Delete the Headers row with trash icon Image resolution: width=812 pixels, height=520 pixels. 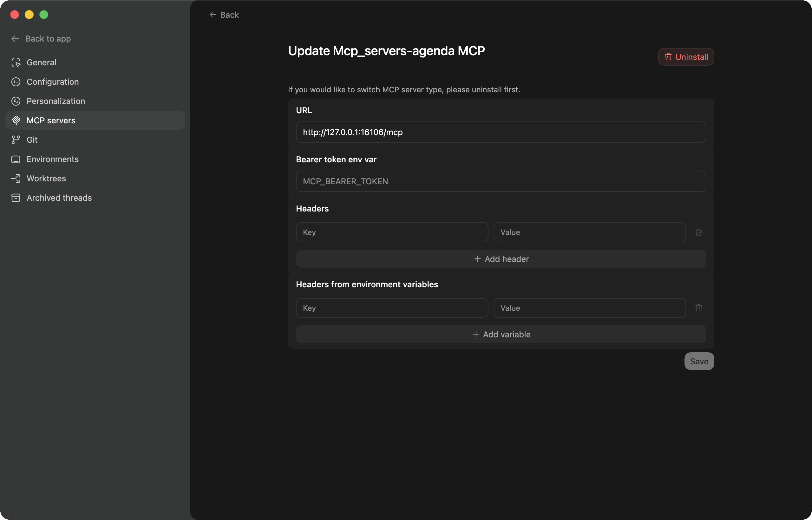click(698, 232)
